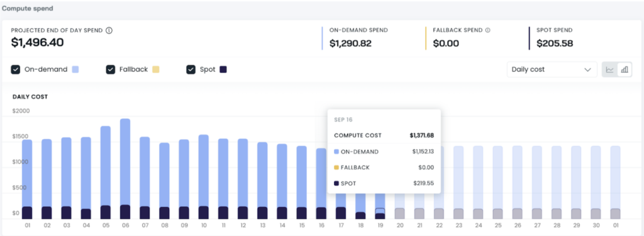Click the bar for day 08

click(164, 181)
